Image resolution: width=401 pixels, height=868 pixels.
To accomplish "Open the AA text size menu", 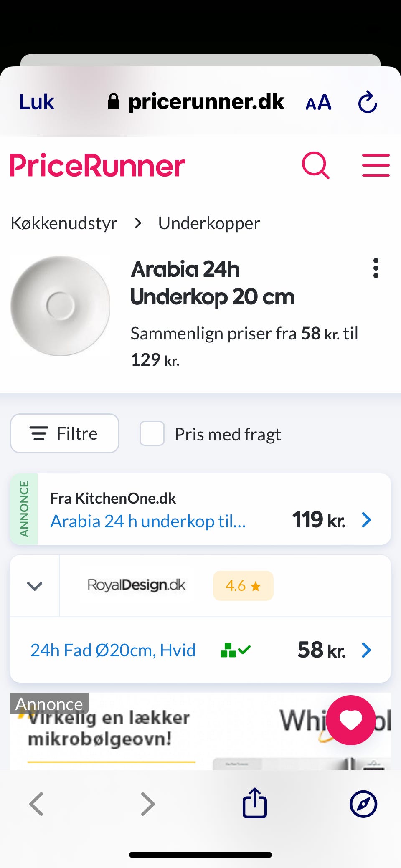I will [318, 103].
